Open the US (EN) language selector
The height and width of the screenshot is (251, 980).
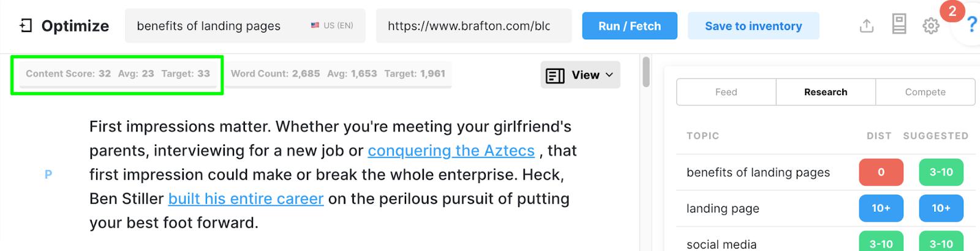point(332,26)
